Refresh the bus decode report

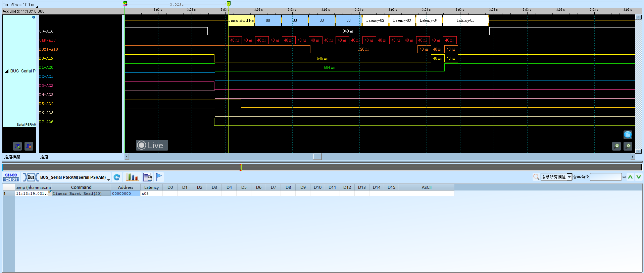click(117, 177)
